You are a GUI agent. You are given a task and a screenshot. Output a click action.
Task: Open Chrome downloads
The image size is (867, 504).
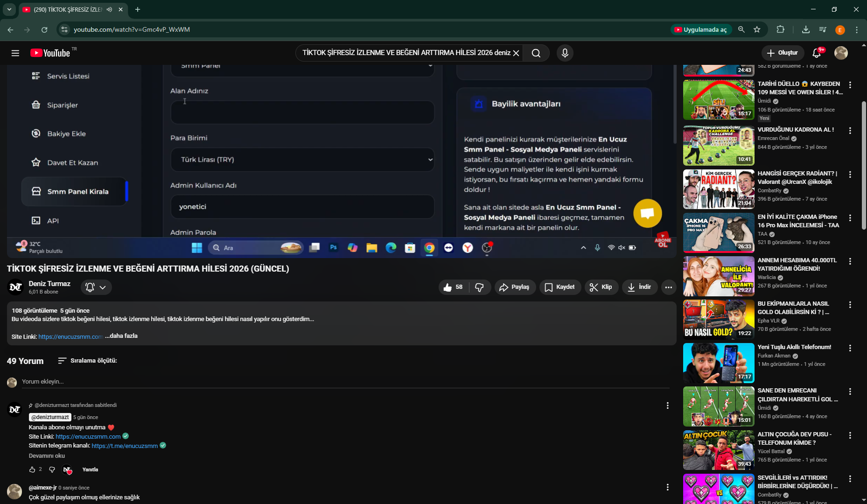806,29
